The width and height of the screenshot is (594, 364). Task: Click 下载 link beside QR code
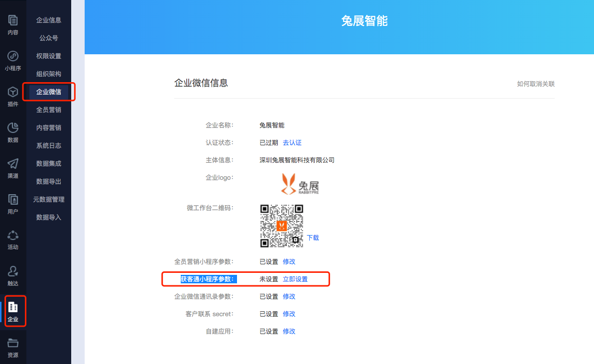(x=313, y=238)
